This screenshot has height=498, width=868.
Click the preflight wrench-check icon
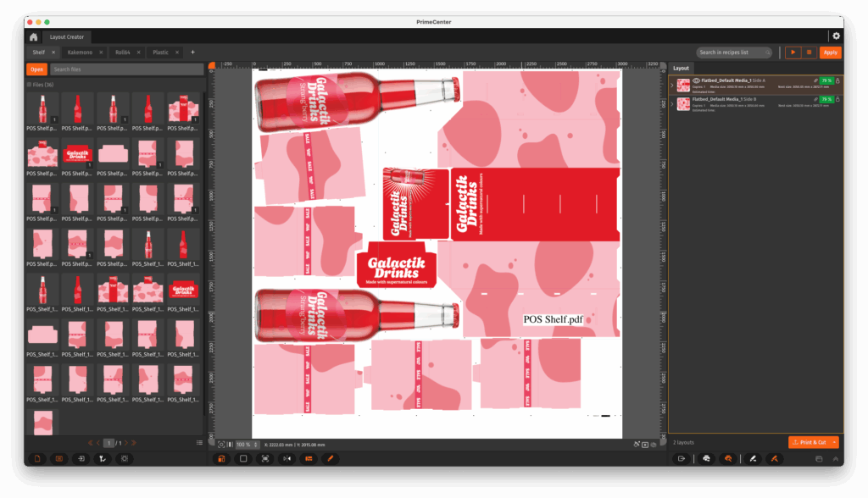pyautogui.click(x=102, y=458)
